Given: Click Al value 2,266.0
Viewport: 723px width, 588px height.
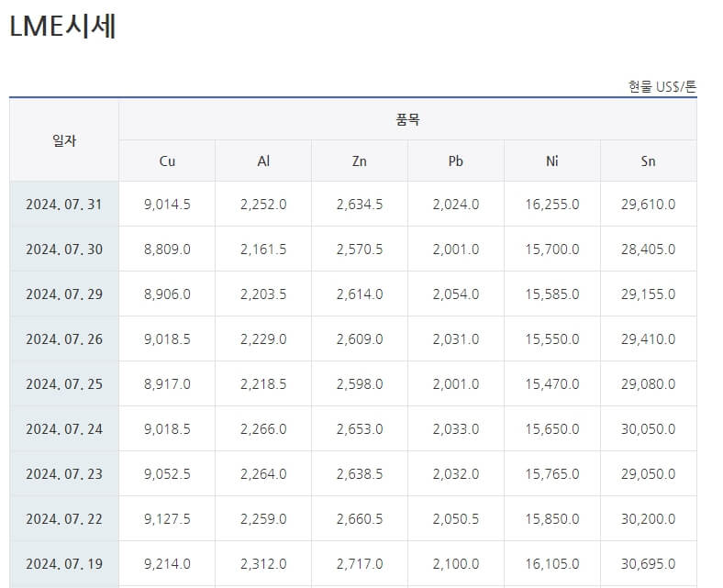Looking at the screenshot, I should 263,429.
